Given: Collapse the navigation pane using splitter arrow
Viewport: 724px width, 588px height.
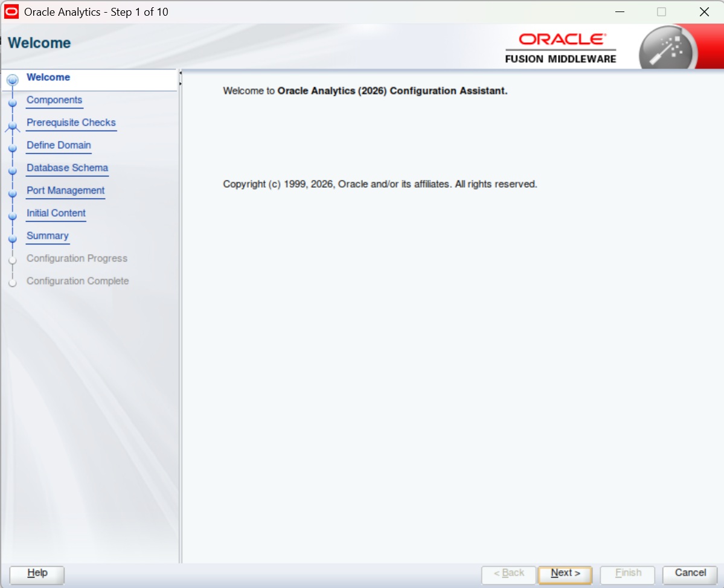Looking at the screenshot, I should click(x=181, y=73).
